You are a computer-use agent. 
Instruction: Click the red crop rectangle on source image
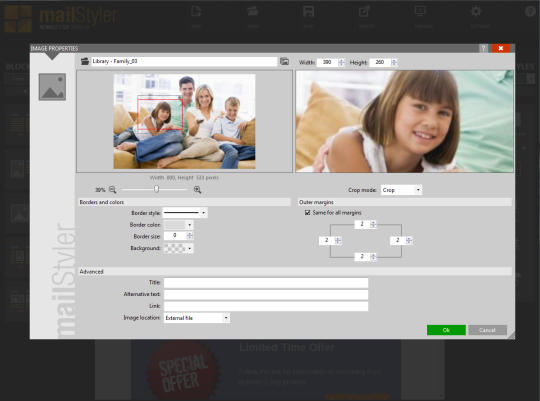coord(160,114)
